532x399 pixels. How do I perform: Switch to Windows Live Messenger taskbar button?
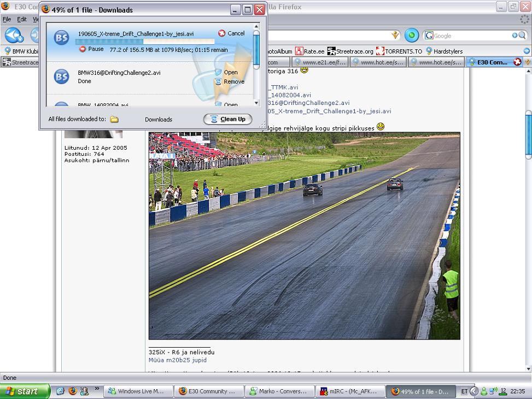pyautogui.click(x=138, y=391)
